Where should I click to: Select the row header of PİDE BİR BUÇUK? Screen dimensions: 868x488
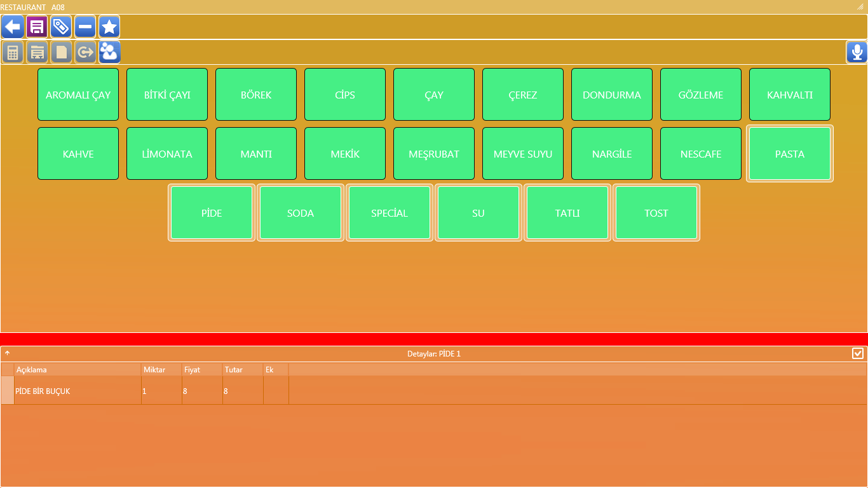[7, 391]
